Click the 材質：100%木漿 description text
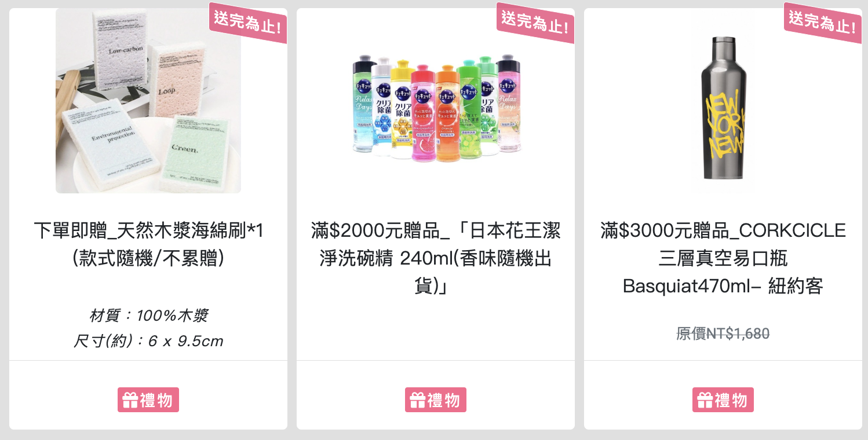This screenshot has width=868, height=440. (148, 316)
